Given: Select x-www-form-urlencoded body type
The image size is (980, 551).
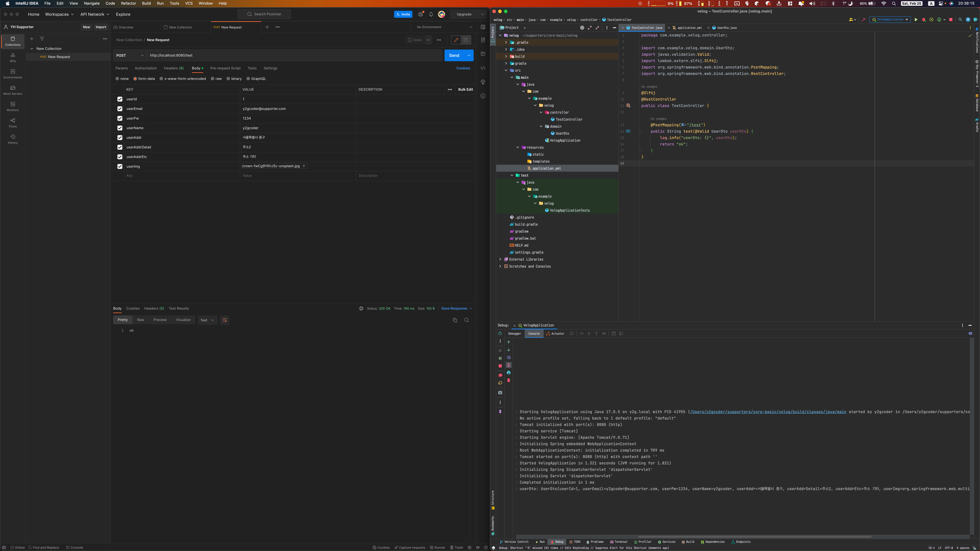Looking at the screenshot, I should tap(182, 79).
